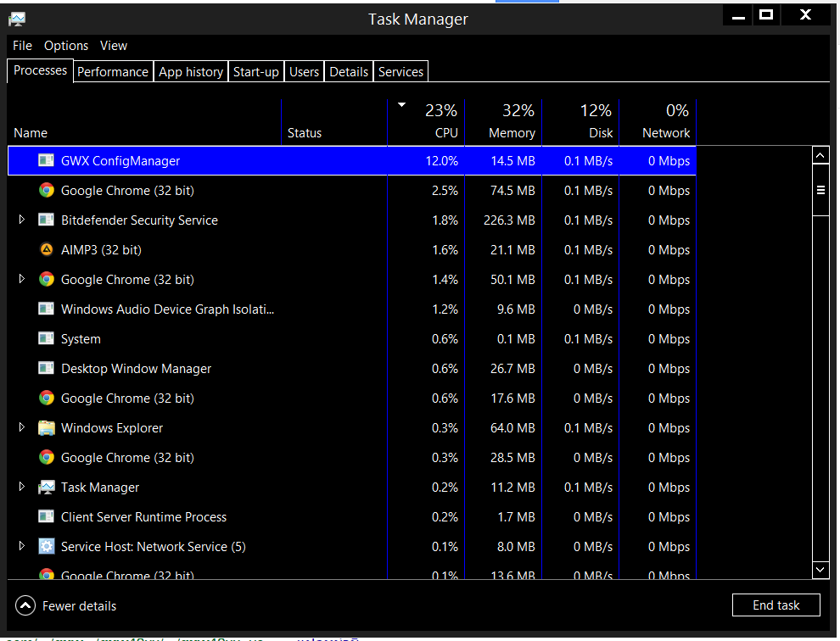Click the Service Host gear icon
Image resolution: width=840 pixels, height=641 pixels.
(x=47, y=547)
